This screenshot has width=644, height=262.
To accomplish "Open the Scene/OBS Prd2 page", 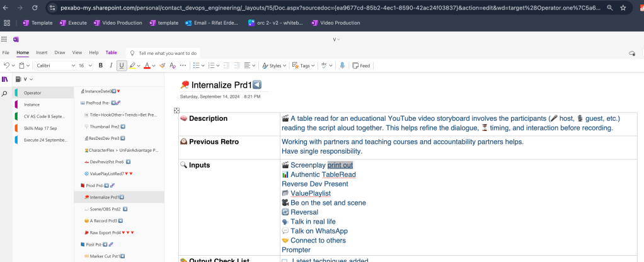I will click(119, 209).
